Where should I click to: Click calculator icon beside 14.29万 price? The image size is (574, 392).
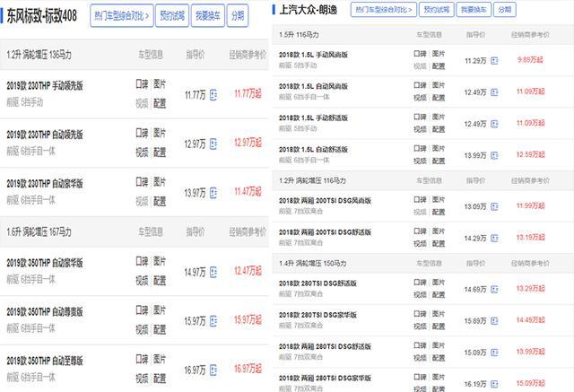[494, 239]
